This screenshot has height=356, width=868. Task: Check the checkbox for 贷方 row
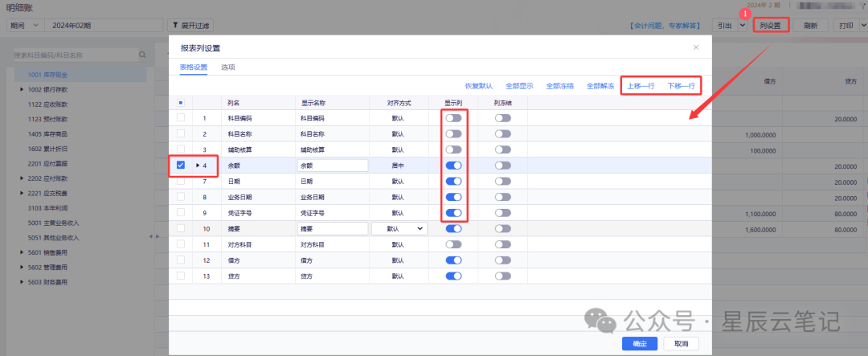pos(181,276)
